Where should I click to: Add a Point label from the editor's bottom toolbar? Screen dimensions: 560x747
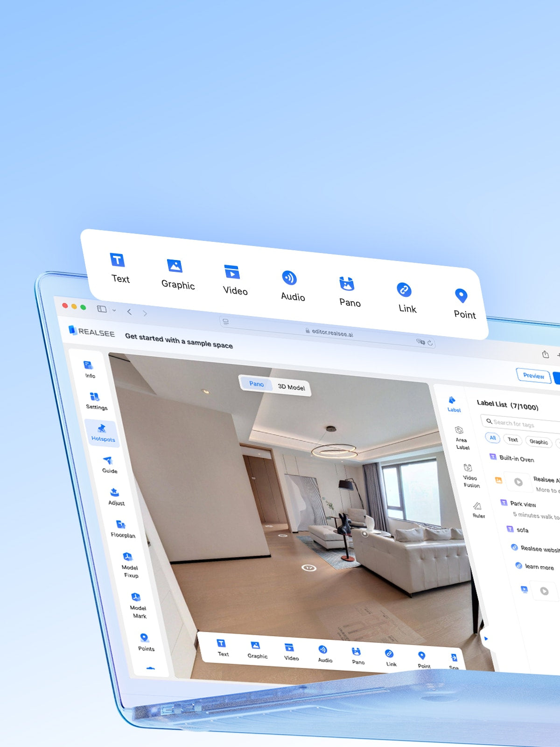pos(423,661)
